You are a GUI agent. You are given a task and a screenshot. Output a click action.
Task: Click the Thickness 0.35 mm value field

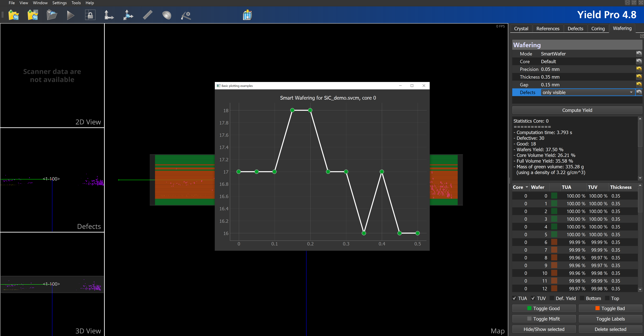[x=588, y=77]
